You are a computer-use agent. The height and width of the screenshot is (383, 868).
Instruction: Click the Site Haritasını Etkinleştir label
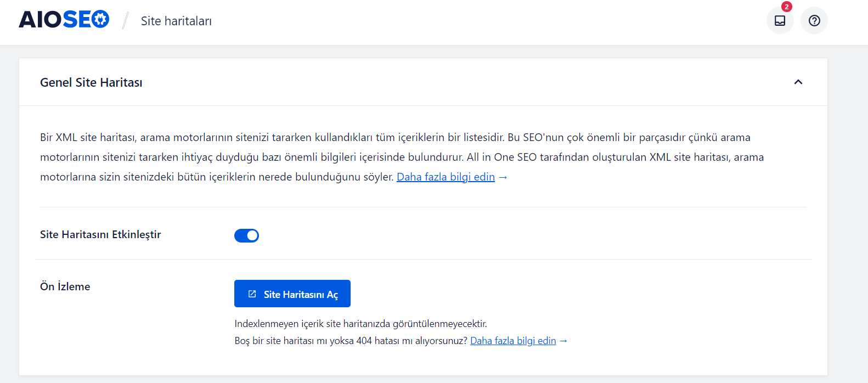100,235
